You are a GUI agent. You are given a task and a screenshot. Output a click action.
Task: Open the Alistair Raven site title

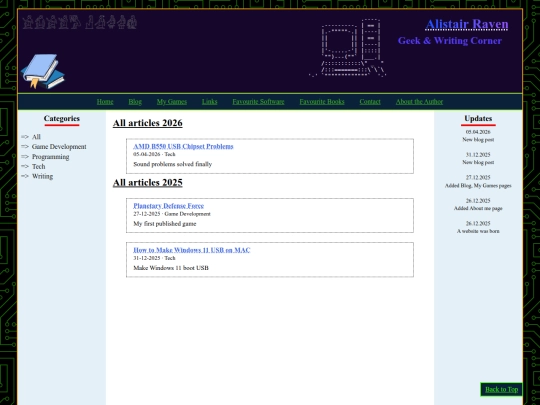[467, 24]
